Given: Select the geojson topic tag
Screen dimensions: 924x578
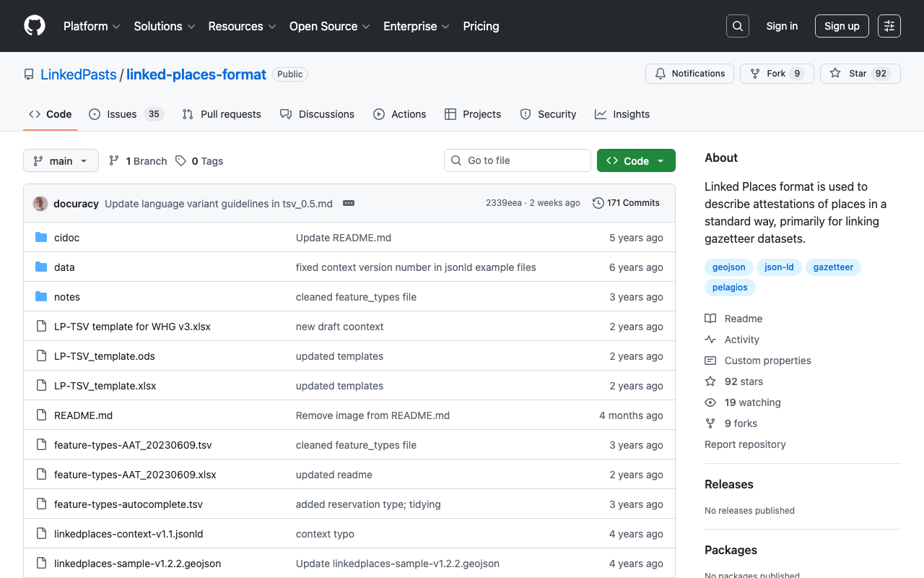Looking at the screenshot, I should [728, 267].
